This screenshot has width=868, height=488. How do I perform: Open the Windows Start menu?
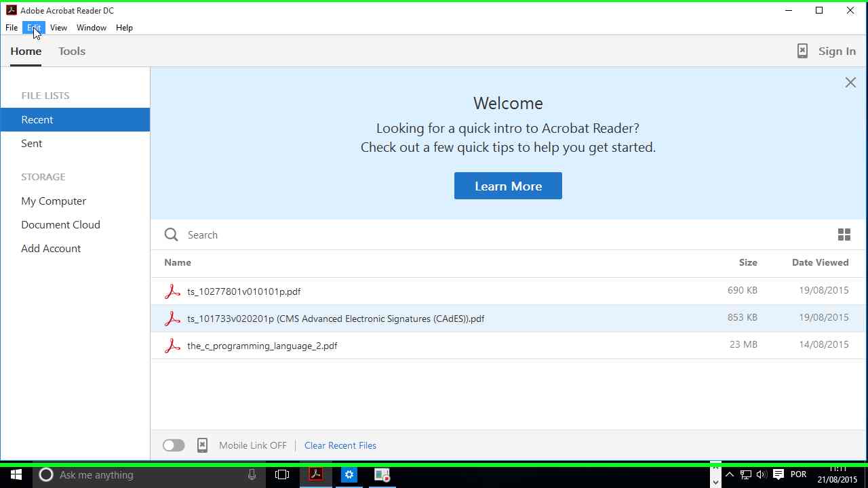tap(16, 475)
